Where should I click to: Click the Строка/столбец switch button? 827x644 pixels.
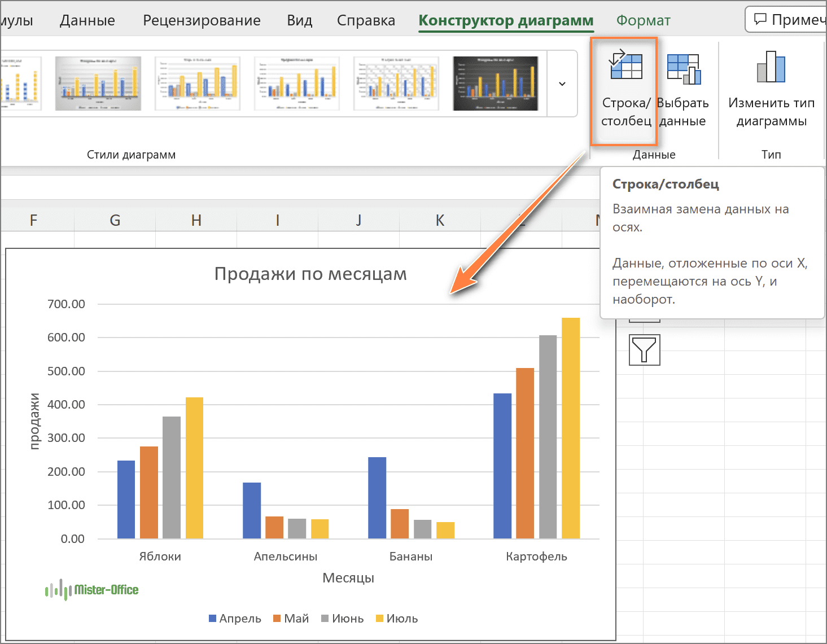pyautogui.click(x=625, y=90)
